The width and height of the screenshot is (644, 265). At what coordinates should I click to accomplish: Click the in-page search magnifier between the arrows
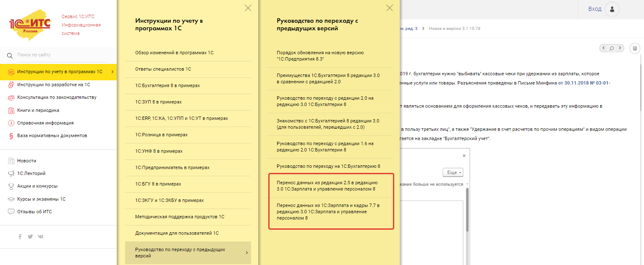tap(612, 48)
